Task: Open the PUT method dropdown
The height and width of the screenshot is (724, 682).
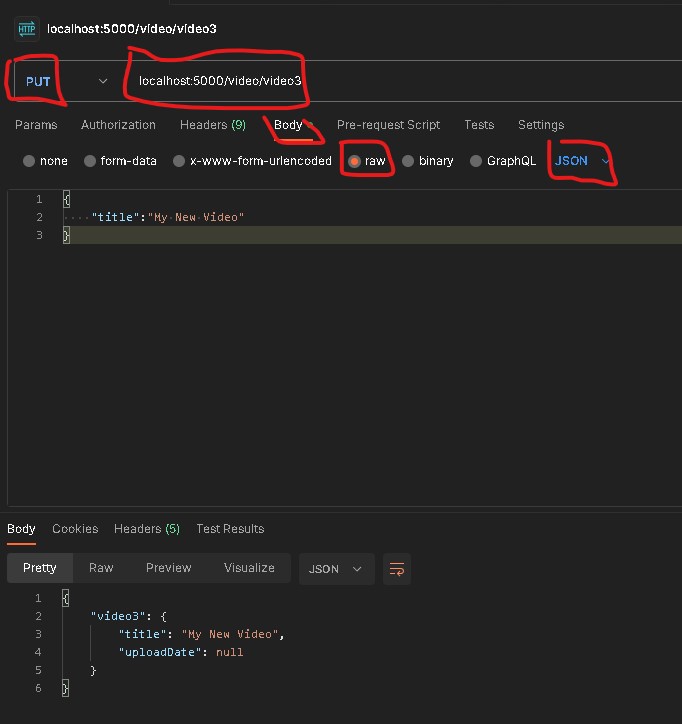Action: click(x=62, y=81)
